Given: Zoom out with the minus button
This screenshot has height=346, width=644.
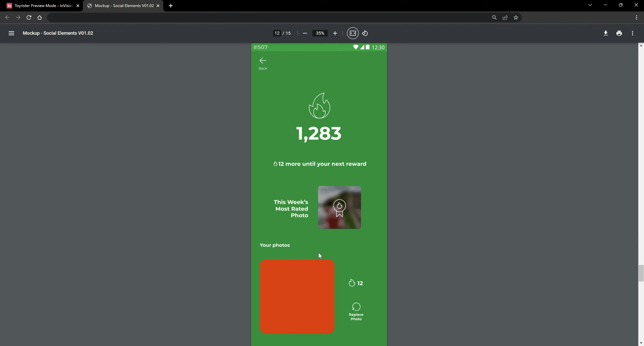Looking at the screenshot, I should (x=305, y=33).
